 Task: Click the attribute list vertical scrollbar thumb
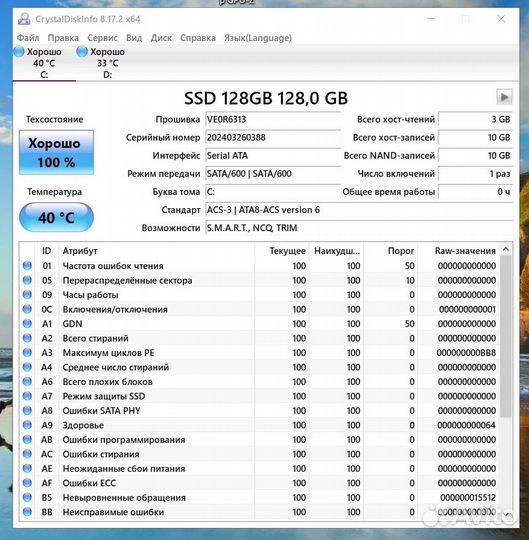[x=506, y=336]
